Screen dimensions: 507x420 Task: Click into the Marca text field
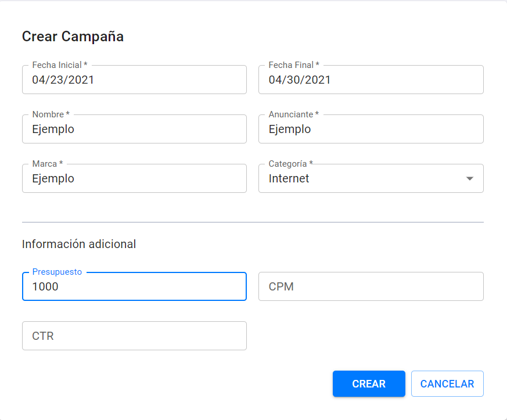point(134,178)
